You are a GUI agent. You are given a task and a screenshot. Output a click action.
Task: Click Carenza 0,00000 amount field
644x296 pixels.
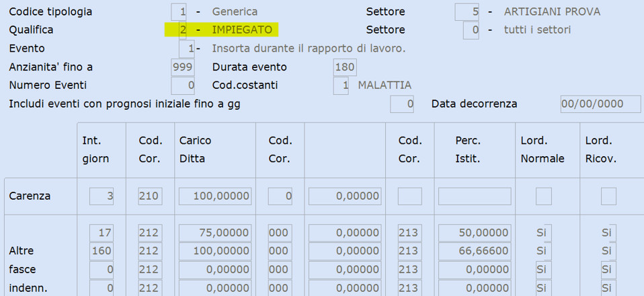click(345, 196)
